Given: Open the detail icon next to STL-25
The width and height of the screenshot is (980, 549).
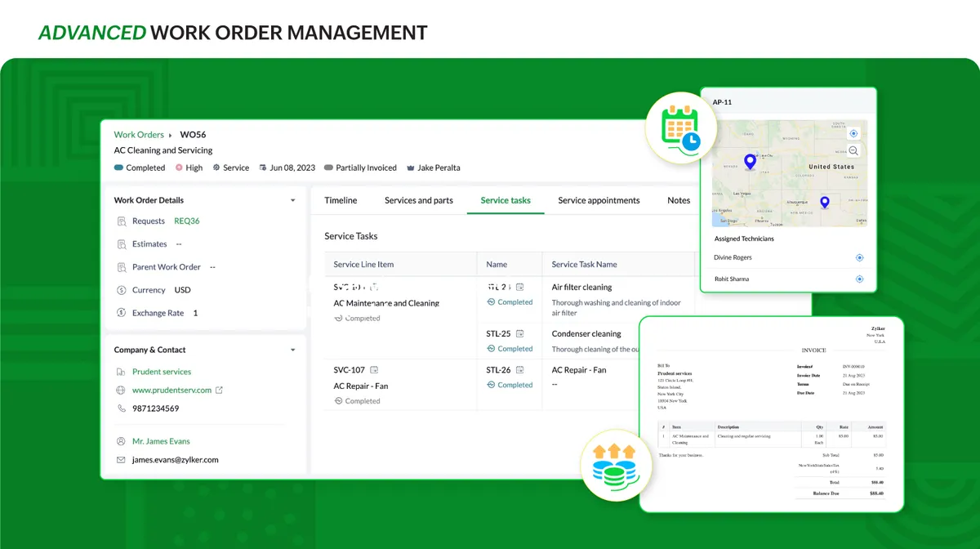Looking at the screenshot, I should (519, 334).
